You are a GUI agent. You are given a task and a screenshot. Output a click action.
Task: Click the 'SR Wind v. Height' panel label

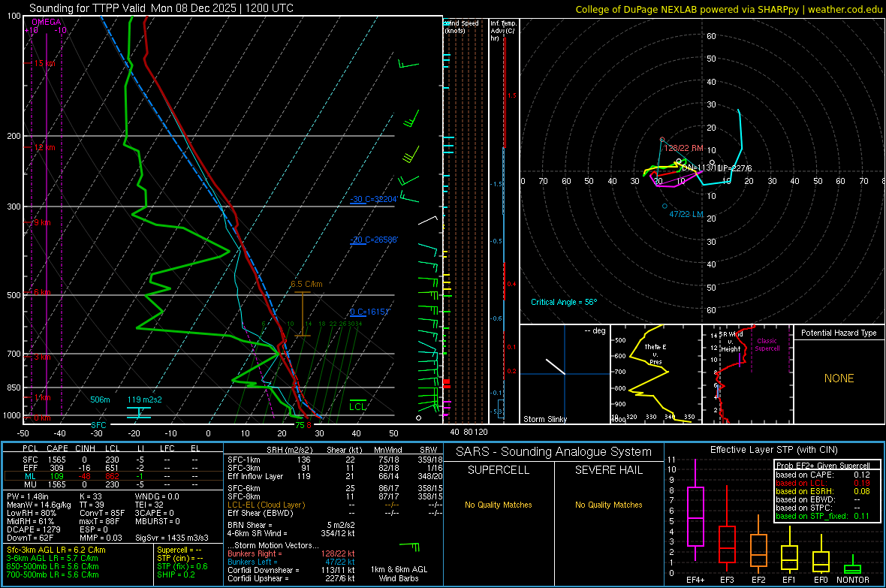(x=731, y=342)
